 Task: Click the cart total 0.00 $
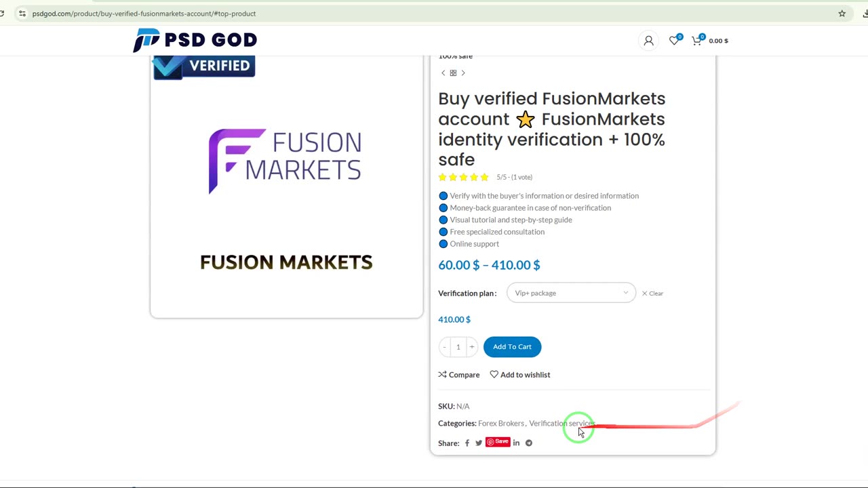point(718,41)
